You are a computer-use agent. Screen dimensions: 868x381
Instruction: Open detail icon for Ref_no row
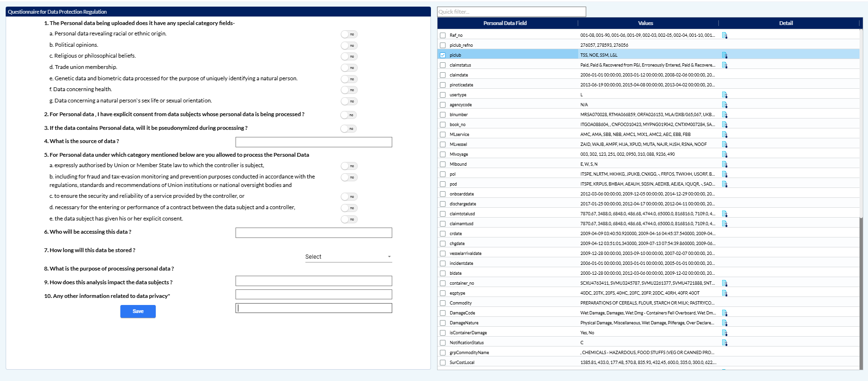(x=725, y=35)
